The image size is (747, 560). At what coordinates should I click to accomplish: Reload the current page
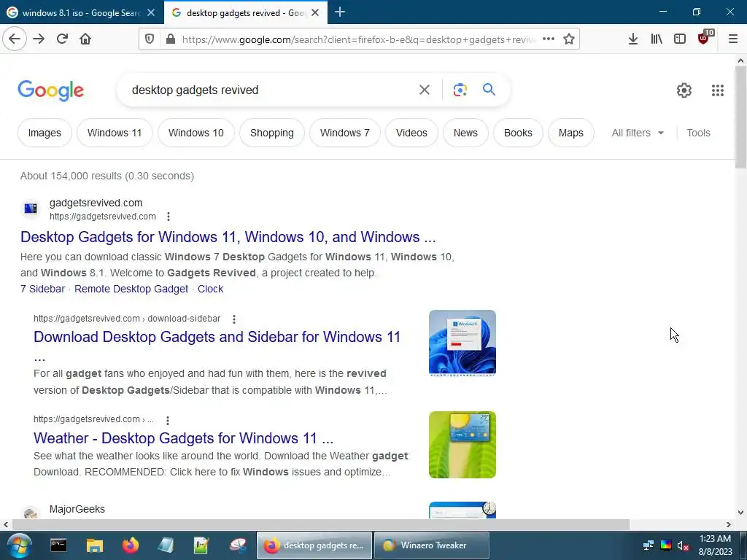[62, 39]
